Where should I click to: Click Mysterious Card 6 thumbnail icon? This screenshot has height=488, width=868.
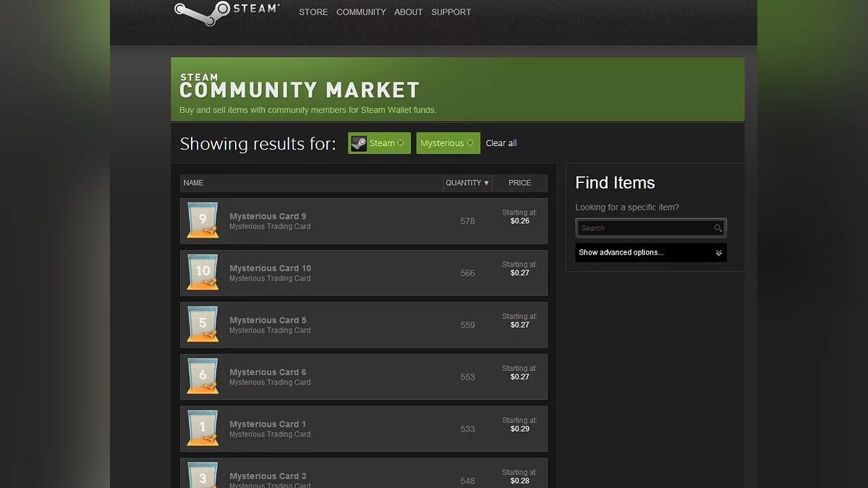pos(203,377)
